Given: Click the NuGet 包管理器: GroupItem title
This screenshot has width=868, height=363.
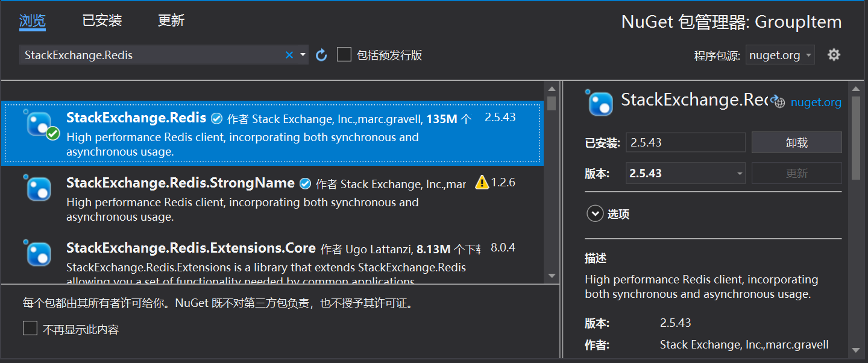Looking at the screenshot, I should pos(731,22).
